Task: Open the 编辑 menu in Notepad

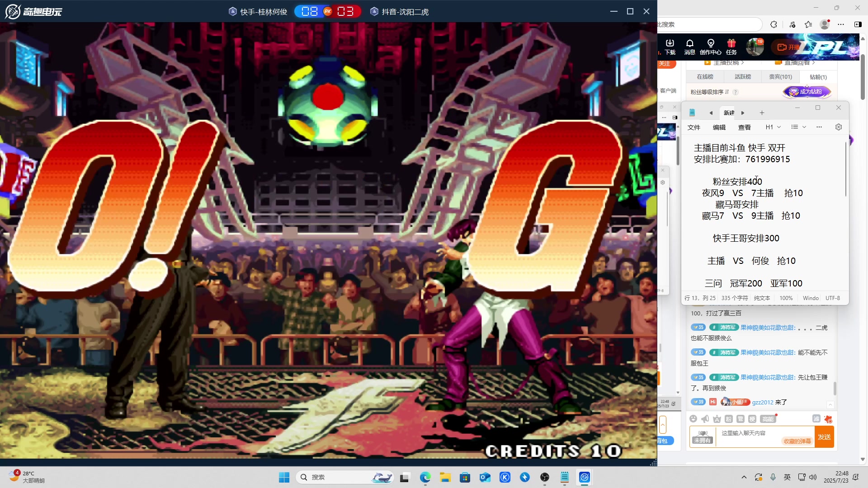Action: (719, 127)
